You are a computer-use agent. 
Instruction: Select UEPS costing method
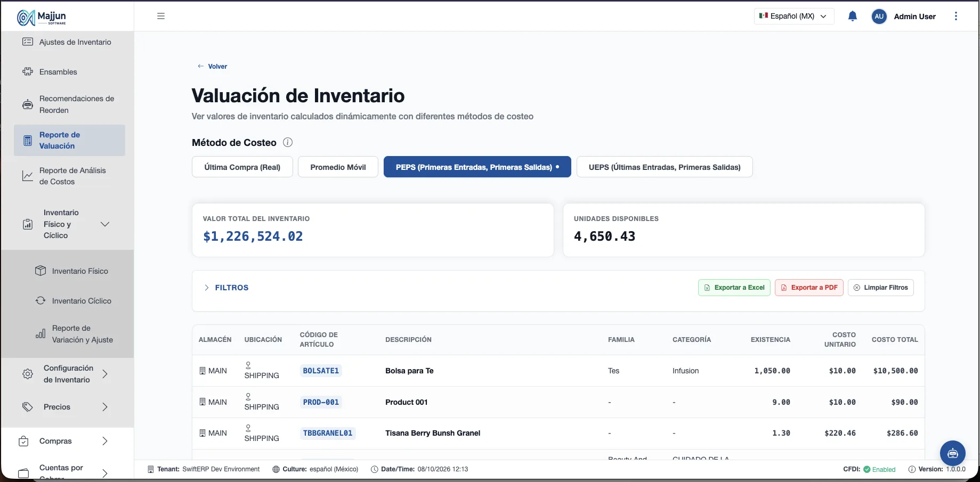pos(665,167)
